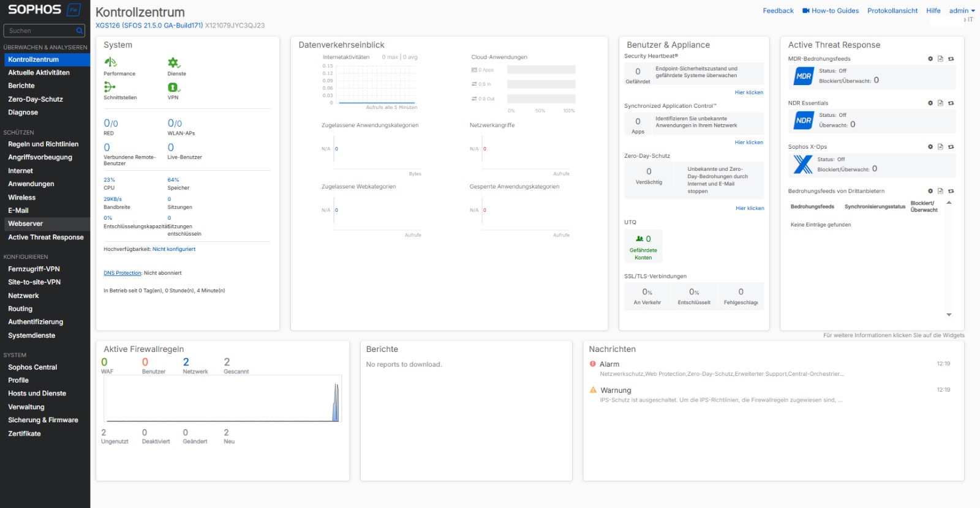Click the MDR logo tile
Viewport: 980px width, 508px height.
pos(803,76)
